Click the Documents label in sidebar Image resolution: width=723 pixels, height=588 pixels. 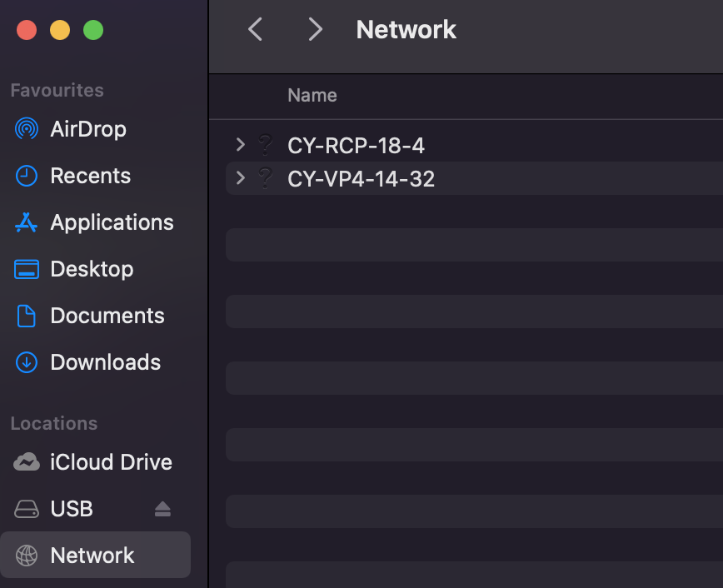(x=107, y=316)
